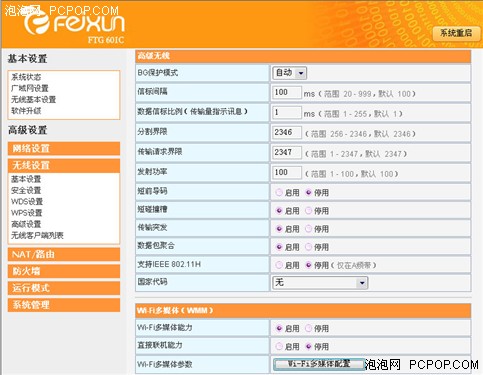
Task: Enable IEEE 802.11H with 启用 radio
Action: pos(279,265)
